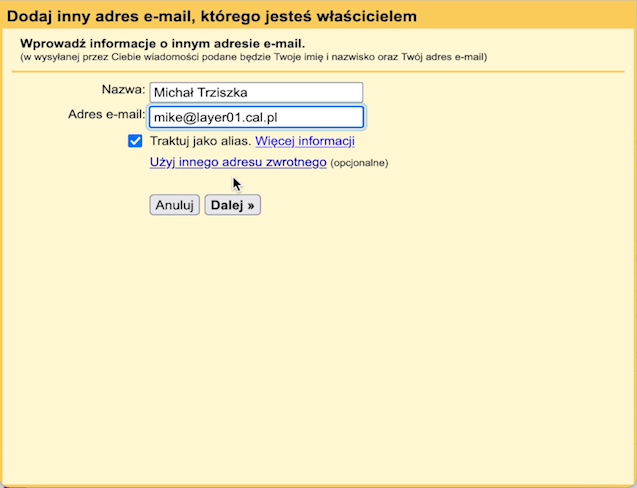Open the Więcej informacji link

[x=305, y=141]
